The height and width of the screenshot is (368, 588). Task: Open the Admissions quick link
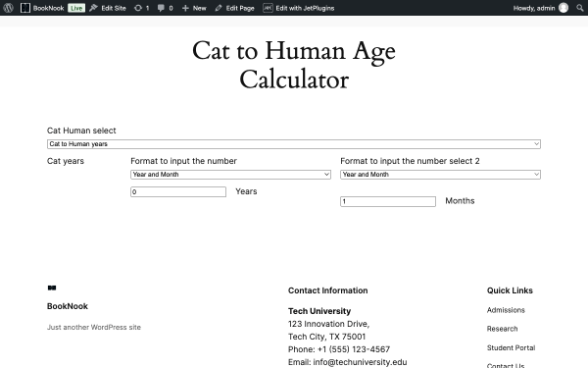tap(506, 310)
